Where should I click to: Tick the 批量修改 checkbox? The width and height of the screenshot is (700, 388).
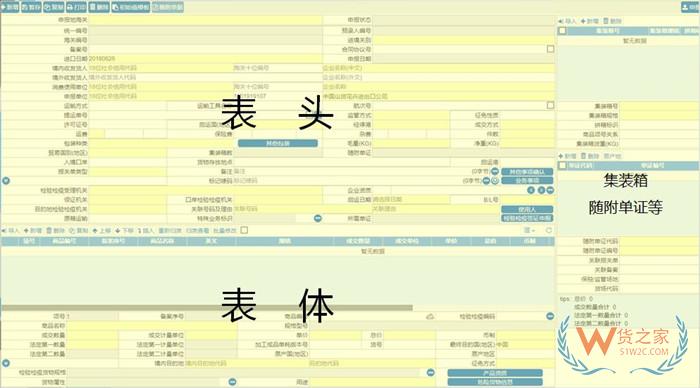(244, 230)
